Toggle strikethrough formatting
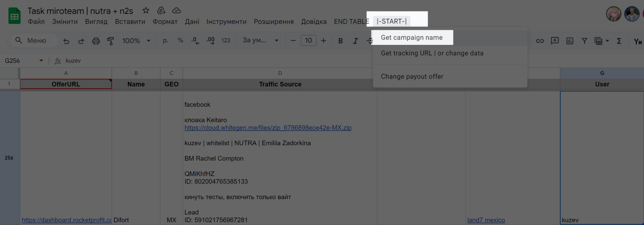Screen dimensions: 644x225 point(370,41)
